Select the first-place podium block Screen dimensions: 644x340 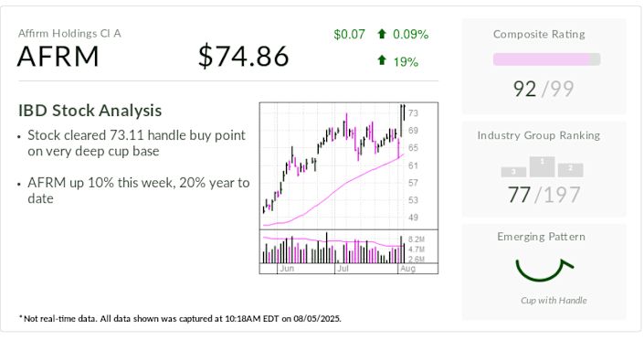click(x=542, y=167)
